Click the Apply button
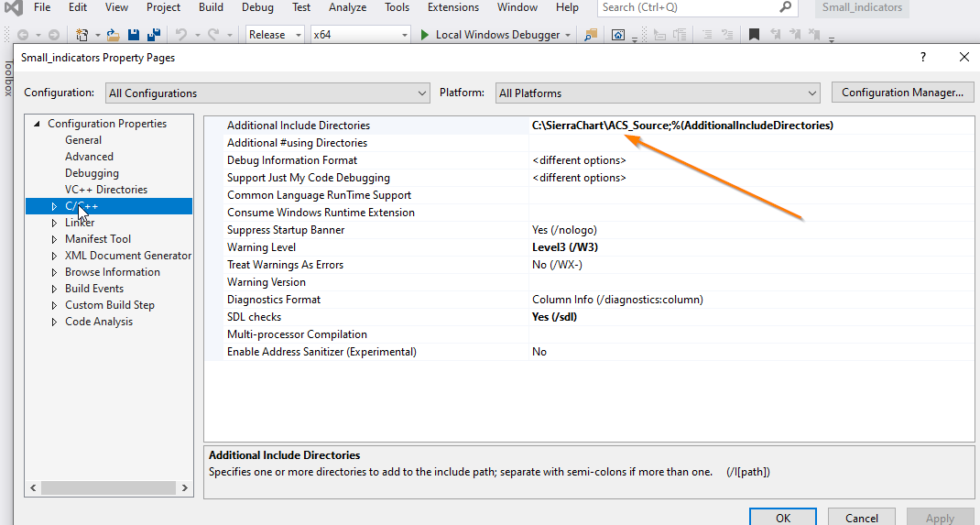Image resolution: width=980 pixels, height=525 pixels. pos(940,517)
